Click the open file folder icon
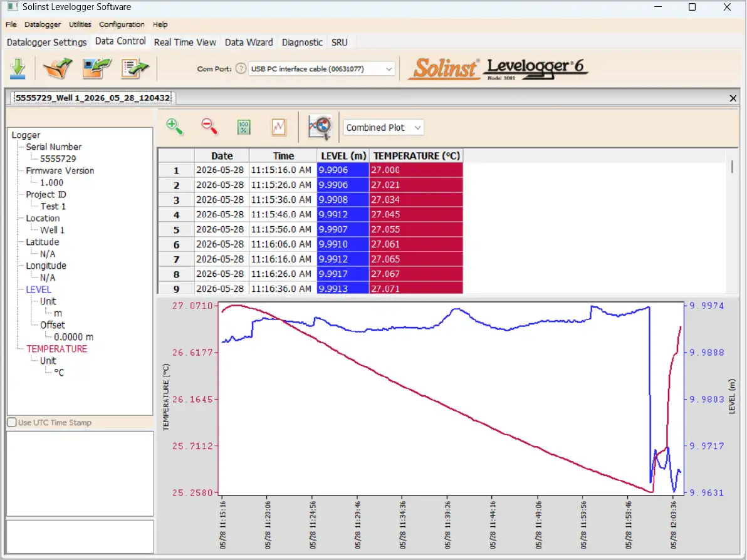The width and height of the screenshot is (747, 560). (x=57, y=68)
